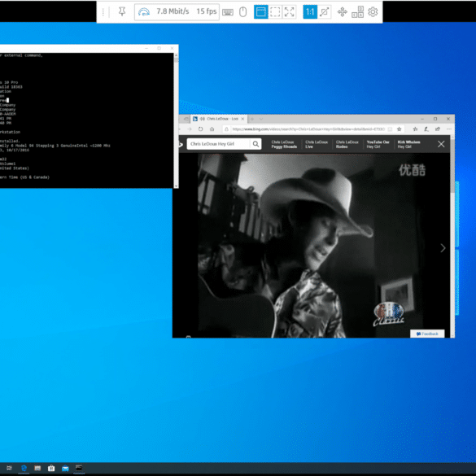This screenshot has width=476, height=476.
Task: Click the magnifier search button on Bing
Action: point(256,144)
